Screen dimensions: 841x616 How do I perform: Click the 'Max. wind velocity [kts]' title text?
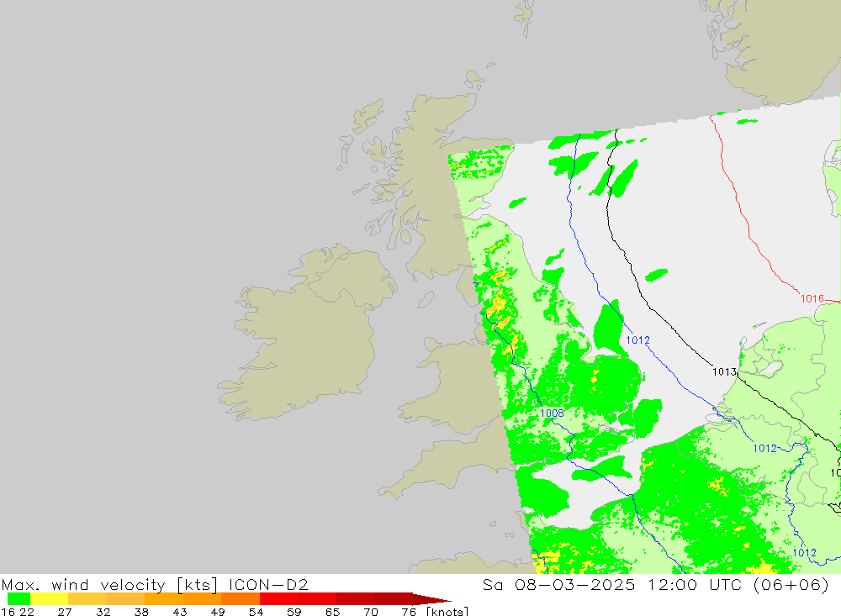click(110, 584)
